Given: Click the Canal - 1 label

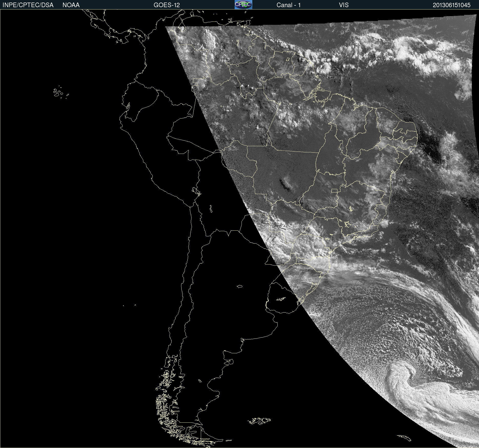Looking at the screenshot, I should coord(288,5).
